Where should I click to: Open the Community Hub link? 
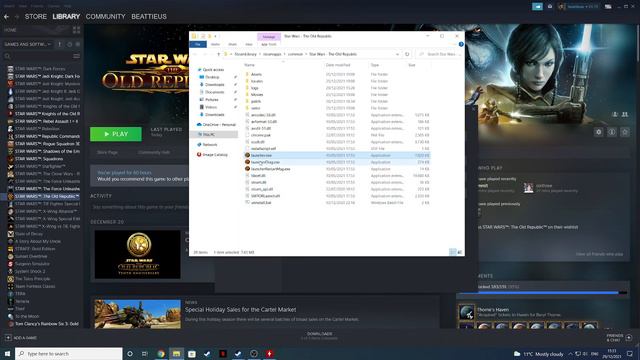click(x=154, y=152)
